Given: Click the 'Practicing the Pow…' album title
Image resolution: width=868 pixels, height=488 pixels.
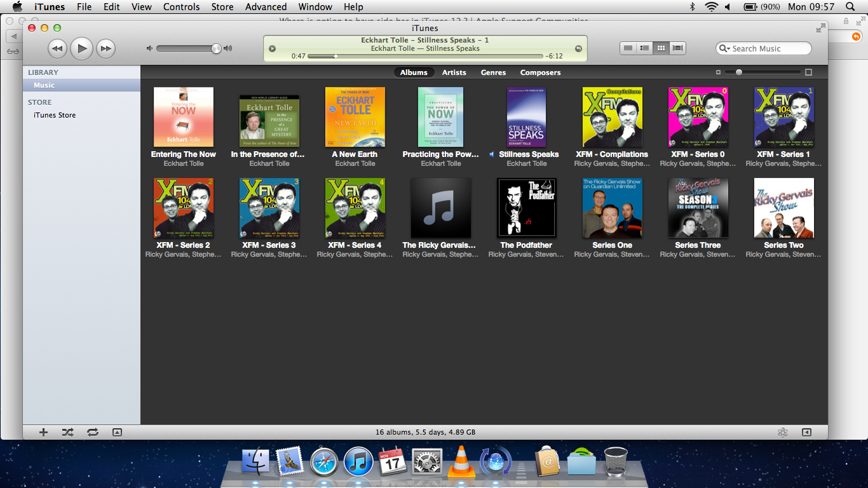Looking at the screenshot, I should 441,154.
